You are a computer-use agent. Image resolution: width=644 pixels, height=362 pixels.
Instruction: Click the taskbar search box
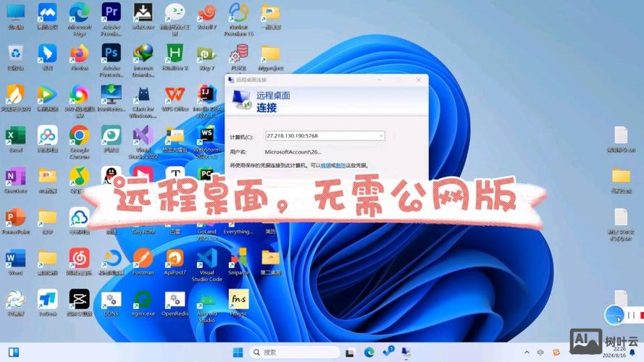click(x=295, y=352)
